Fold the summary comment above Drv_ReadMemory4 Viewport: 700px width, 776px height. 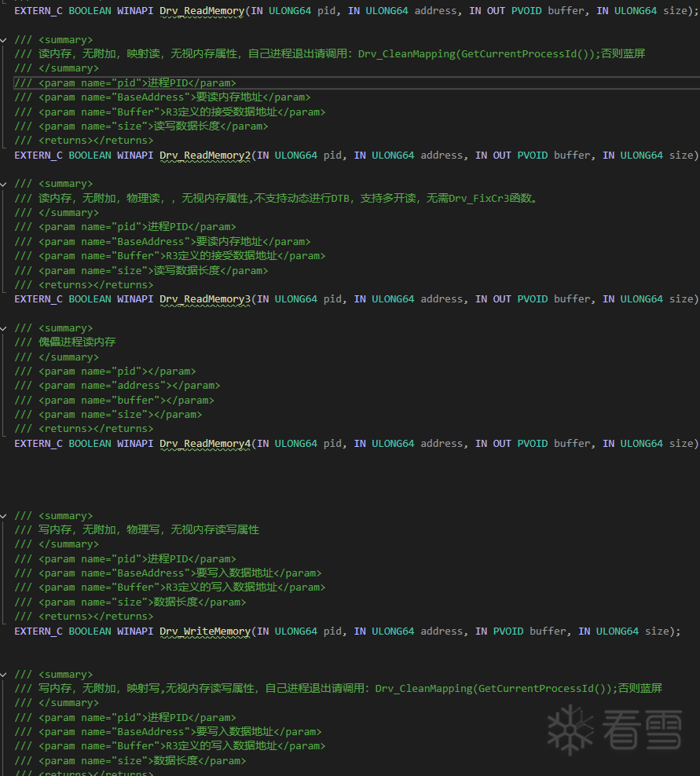tap(4, 328)
